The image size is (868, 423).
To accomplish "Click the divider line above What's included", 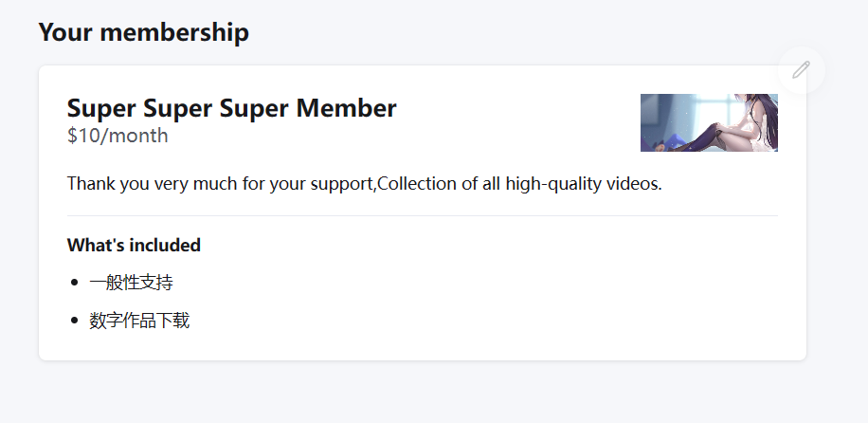I will [423, 216].
